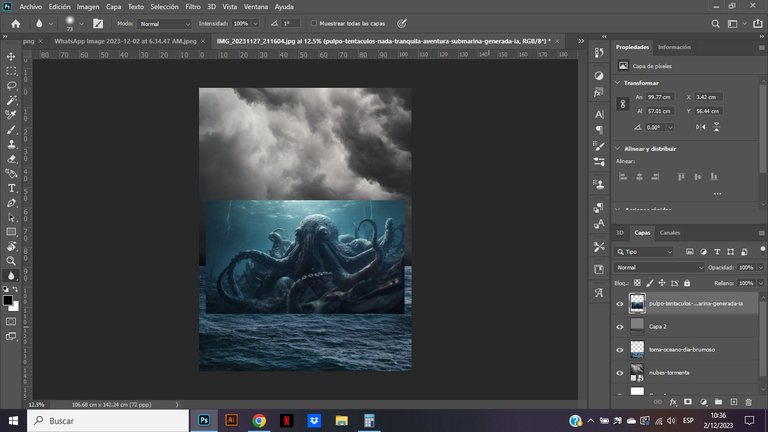Viewport: 768px width, 432px height.
Task: Select the Eyedropper tool
Action: 11,115
